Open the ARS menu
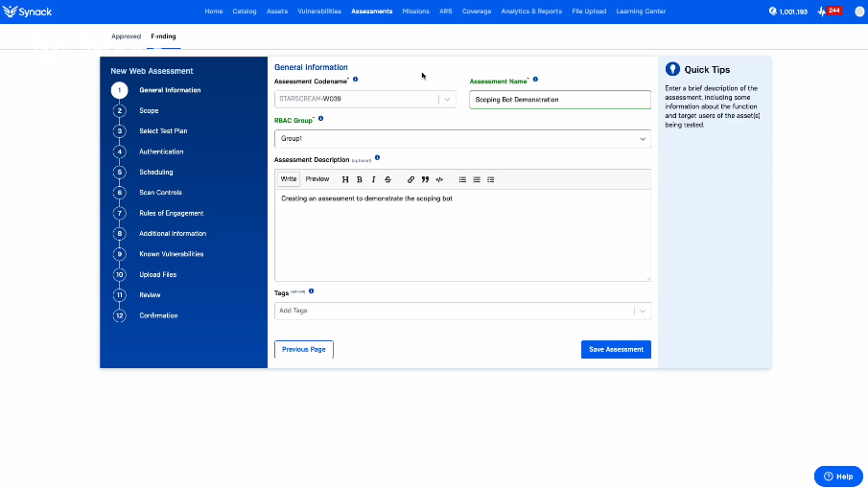The width and height of the screenshot is (868, 488). pos(446,12)
